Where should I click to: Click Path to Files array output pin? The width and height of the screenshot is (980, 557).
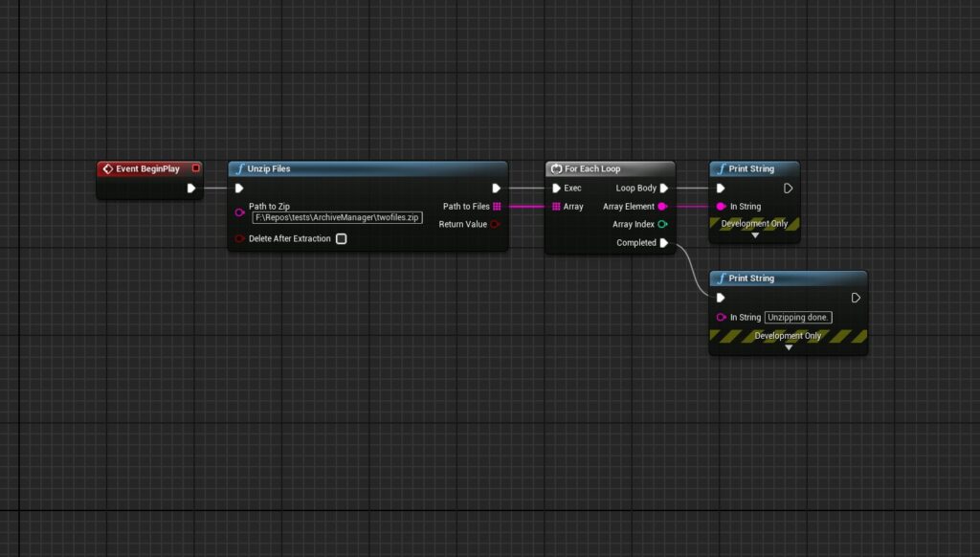pyautogui.click(x=497, y=207)
